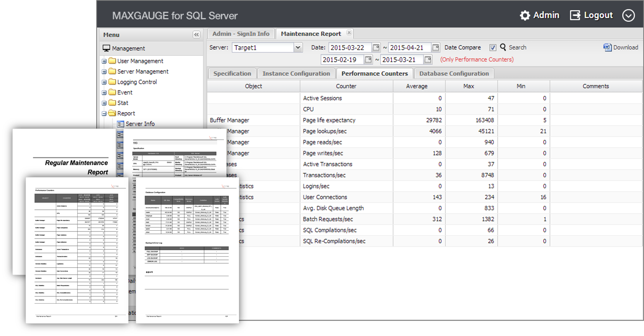Expand the User Management tree node
The width and height of the screenshot is (644, 336).
coord(104,61)
